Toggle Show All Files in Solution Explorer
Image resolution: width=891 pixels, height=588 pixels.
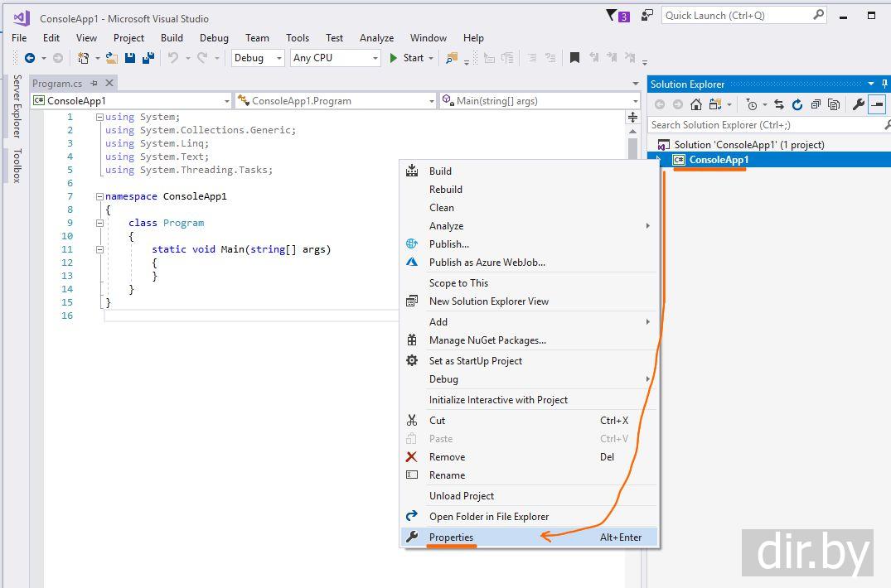834,104
